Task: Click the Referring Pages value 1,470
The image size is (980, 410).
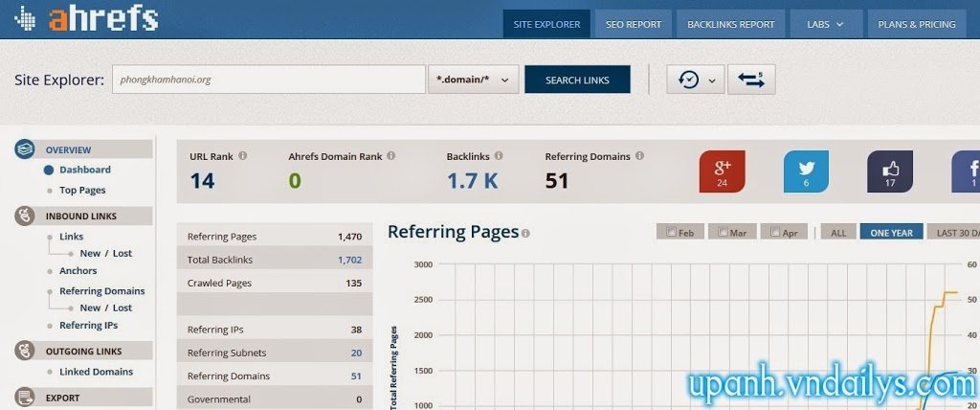Action: (349, 237)
